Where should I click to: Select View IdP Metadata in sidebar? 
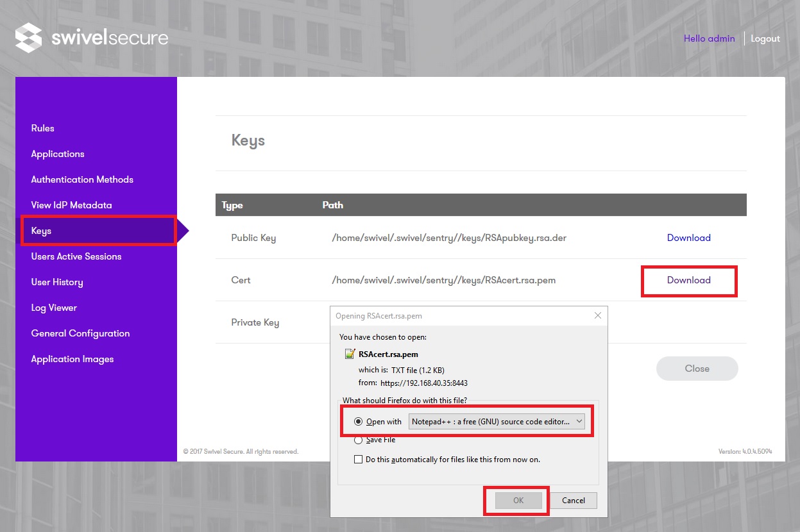tap(71, 205)
